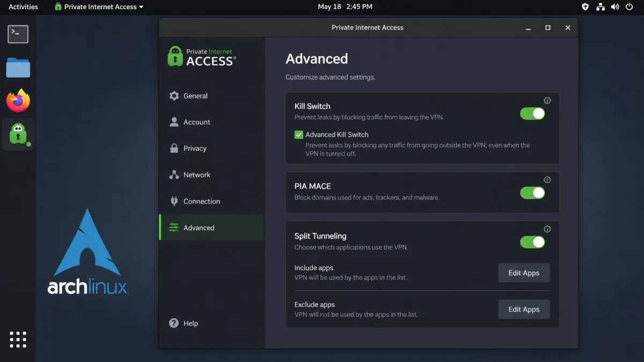Click Edit Apps for Include apps

click(524, 273)
